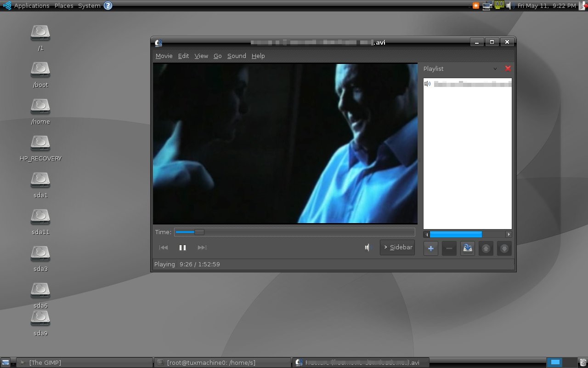Open the Edit menu
Viewport: 588px width, 368px height.
click(183, 56)
